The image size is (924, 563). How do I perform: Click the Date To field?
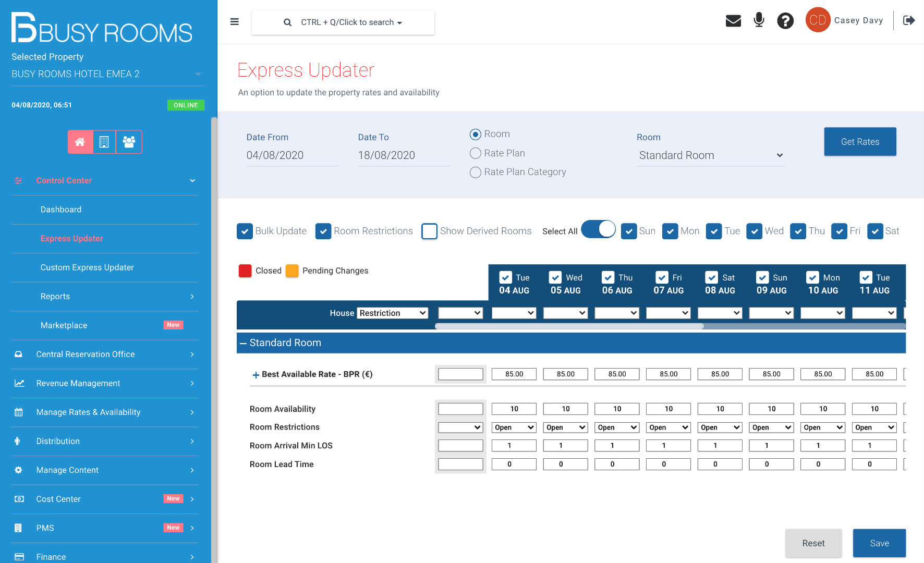tap(404, 155)
